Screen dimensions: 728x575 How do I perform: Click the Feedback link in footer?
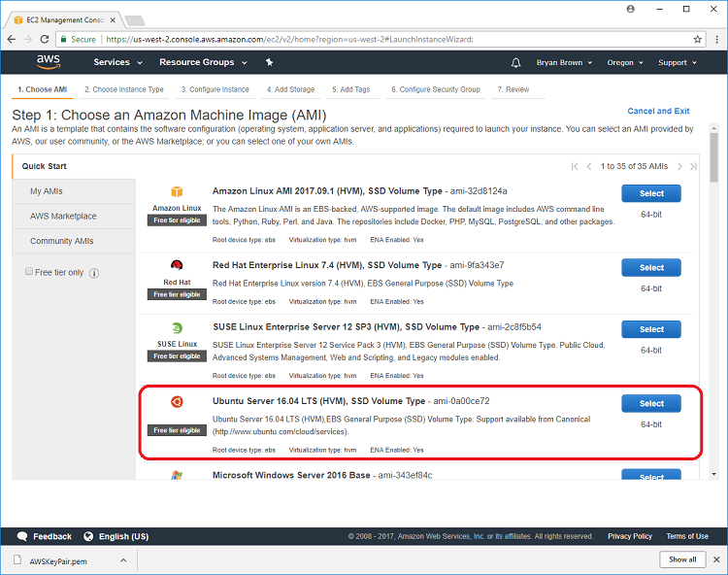52,536
